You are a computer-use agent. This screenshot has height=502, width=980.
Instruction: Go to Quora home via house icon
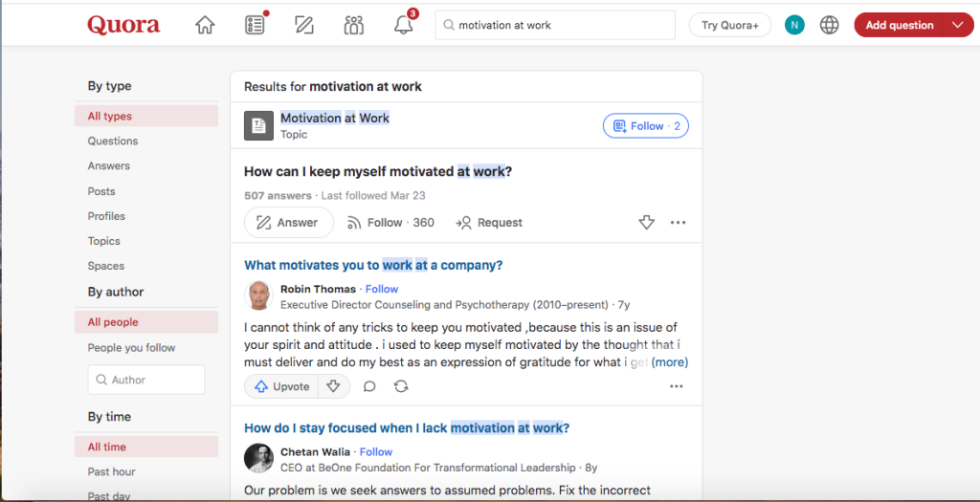click(205, 25)
